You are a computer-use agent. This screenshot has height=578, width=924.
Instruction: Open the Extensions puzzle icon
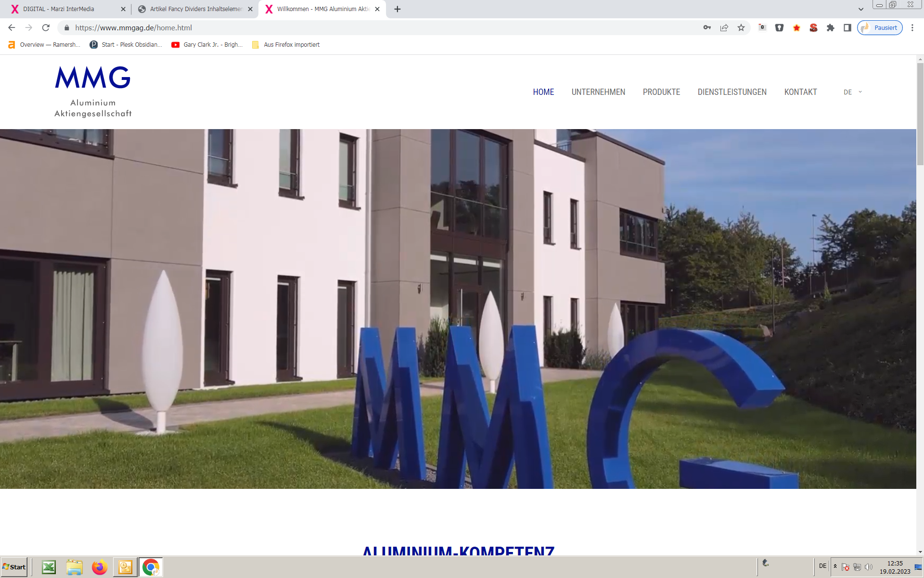[x=830, y=28]
